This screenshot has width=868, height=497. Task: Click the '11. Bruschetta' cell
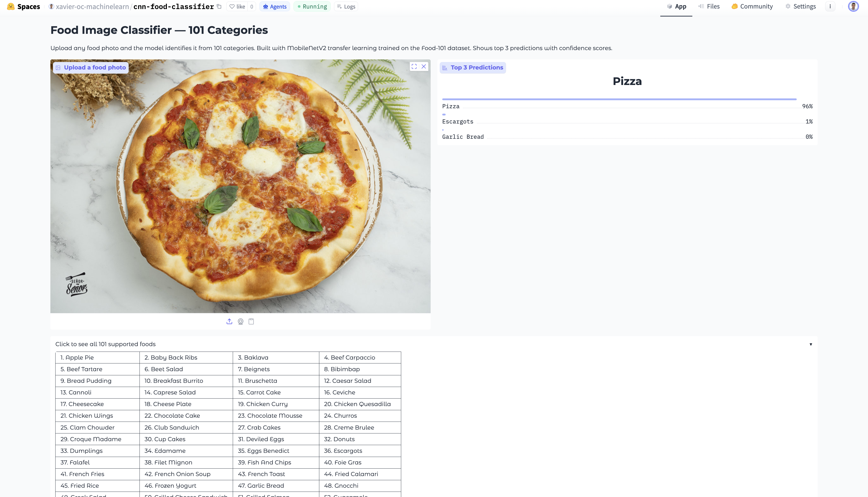coord(276,380)
